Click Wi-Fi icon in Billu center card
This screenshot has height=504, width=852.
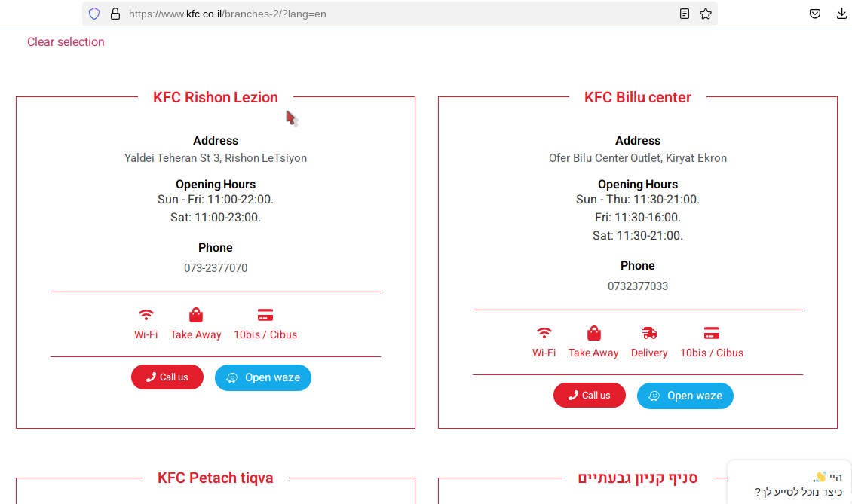pyautogui.click(x=544, y=333)
